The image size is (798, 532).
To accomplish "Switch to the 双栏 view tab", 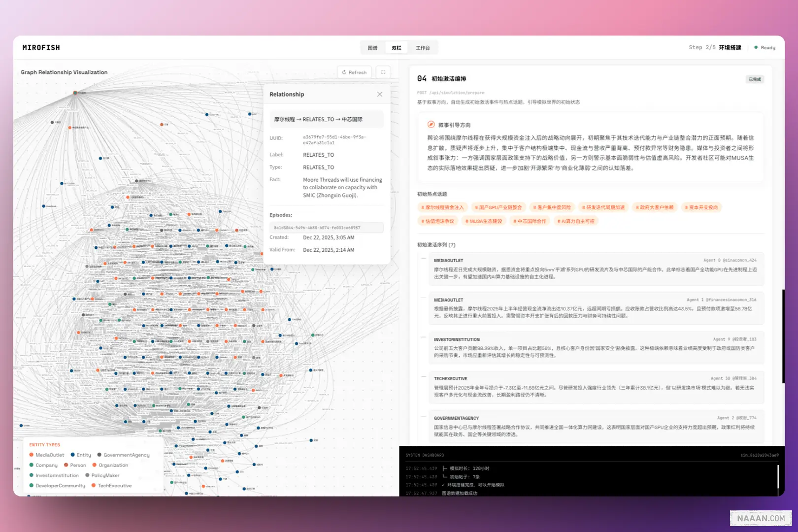I will pos(397,48).
